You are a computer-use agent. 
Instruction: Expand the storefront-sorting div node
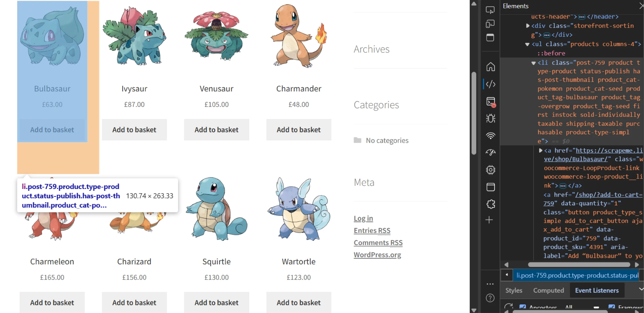coord(528,26)
